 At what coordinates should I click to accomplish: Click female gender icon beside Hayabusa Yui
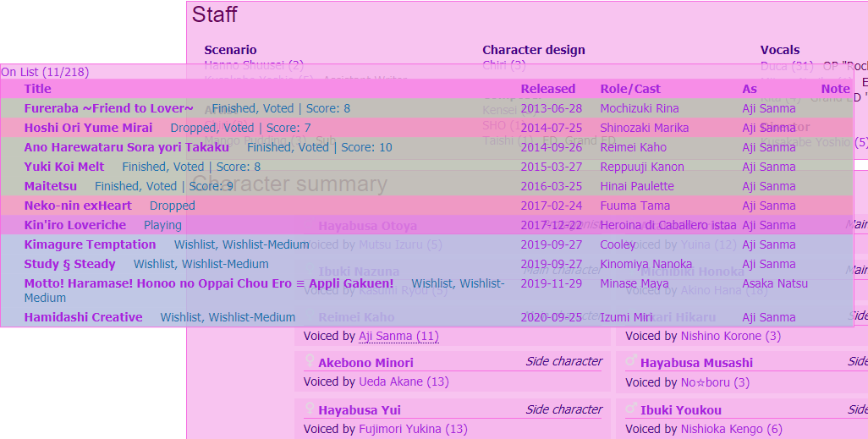[310, 409]
